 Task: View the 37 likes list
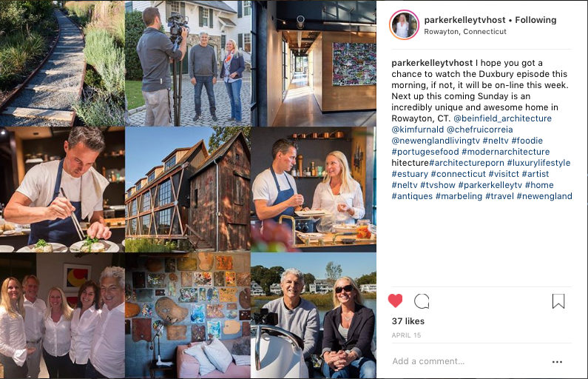click(x=408, y=321)
